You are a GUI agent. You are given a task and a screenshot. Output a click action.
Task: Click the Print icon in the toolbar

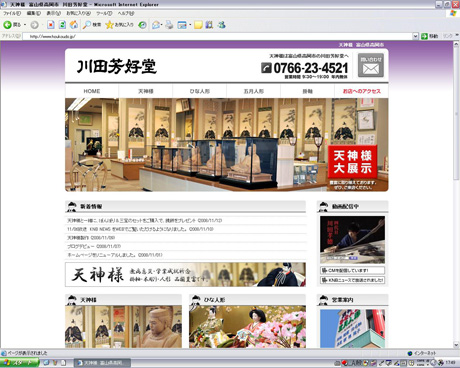tap(169, 25)
